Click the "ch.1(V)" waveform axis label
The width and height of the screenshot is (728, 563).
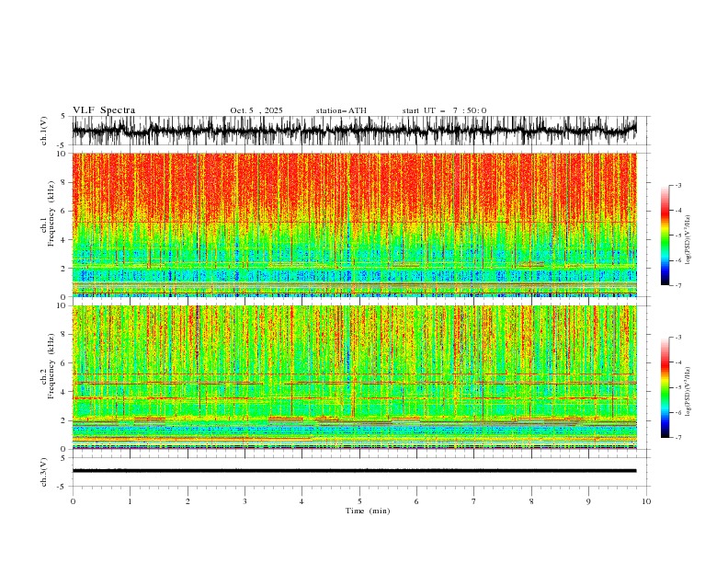(x=44, y=131)
